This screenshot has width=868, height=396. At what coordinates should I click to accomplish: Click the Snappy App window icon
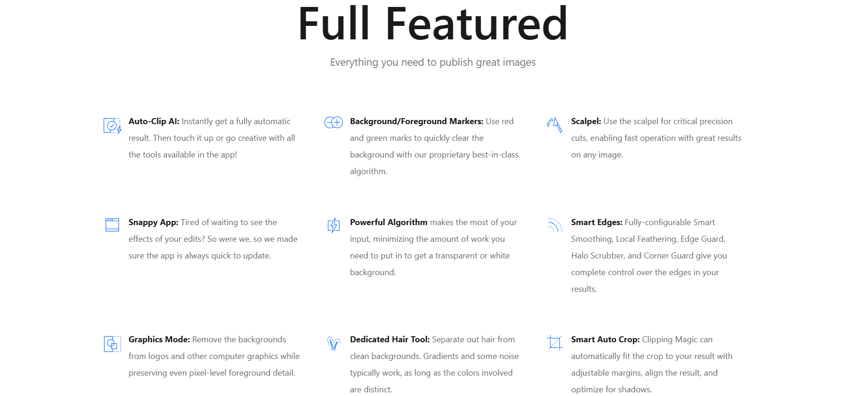click(x=112, y=225)
